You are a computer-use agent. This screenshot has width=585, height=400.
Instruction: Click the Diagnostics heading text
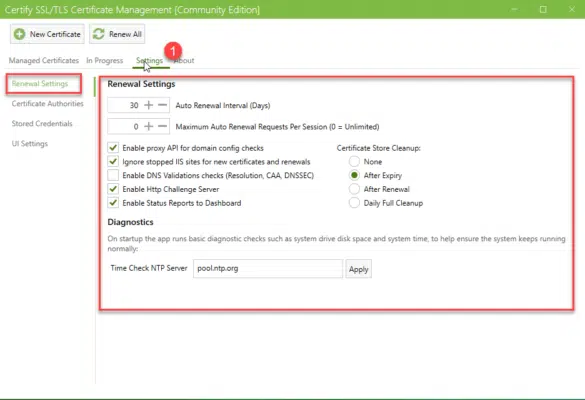(130, 222)
